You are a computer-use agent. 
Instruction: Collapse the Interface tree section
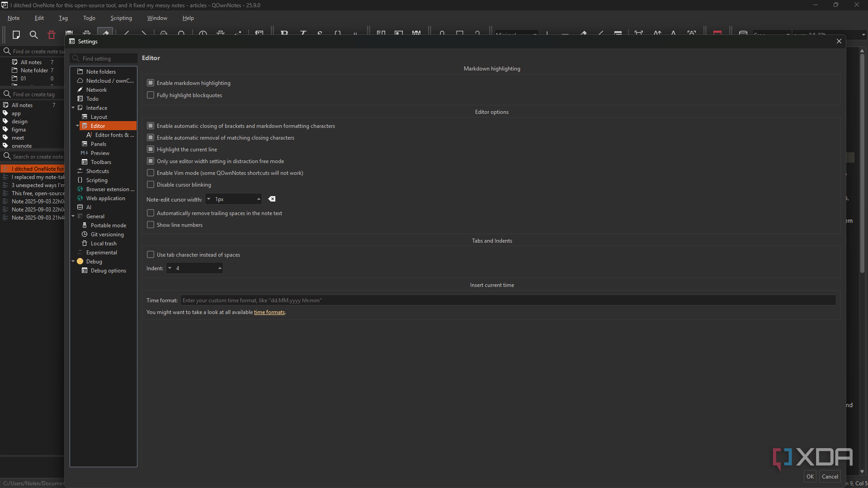tap(73, 108)
